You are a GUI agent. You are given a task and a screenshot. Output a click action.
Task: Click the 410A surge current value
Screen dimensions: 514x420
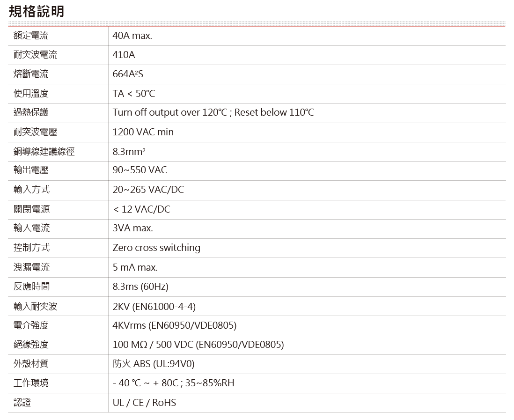pyautogui.click(x=124, y=55)
